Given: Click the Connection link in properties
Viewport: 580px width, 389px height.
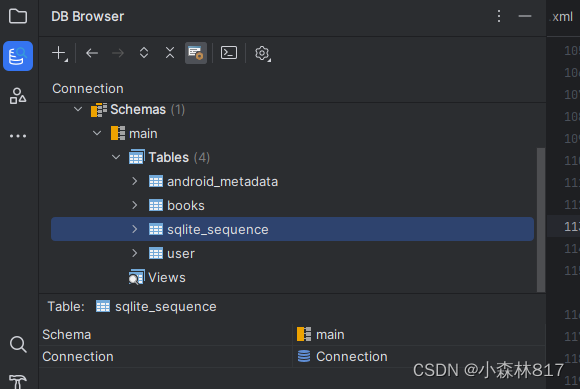Looking at the screenshot, I should pos(343,356).
